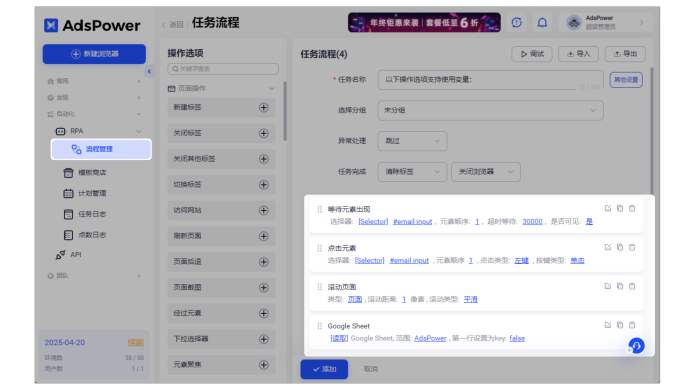Copy the 等待元素出现 step
694x390 pixels.
[620, 209]
